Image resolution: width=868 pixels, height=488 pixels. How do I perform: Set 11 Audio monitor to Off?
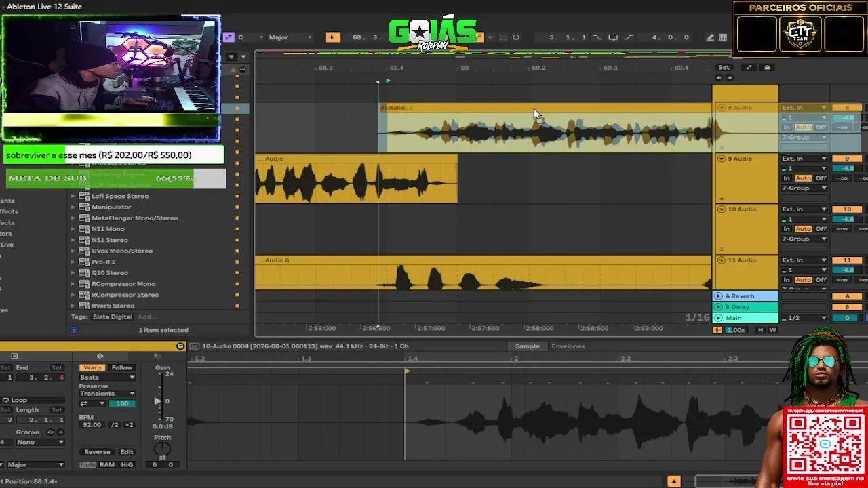pos(821,280)
